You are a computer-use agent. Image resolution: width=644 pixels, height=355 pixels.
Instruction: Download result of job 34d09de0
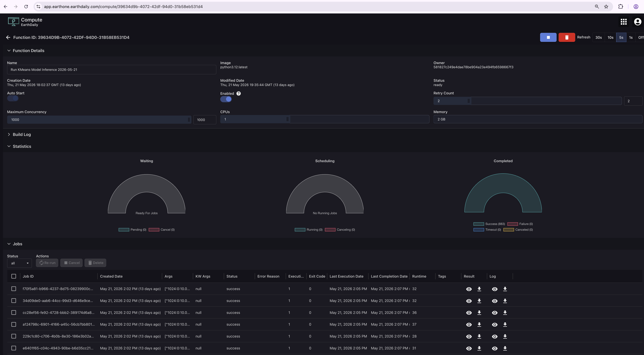[x=479, y=301]
